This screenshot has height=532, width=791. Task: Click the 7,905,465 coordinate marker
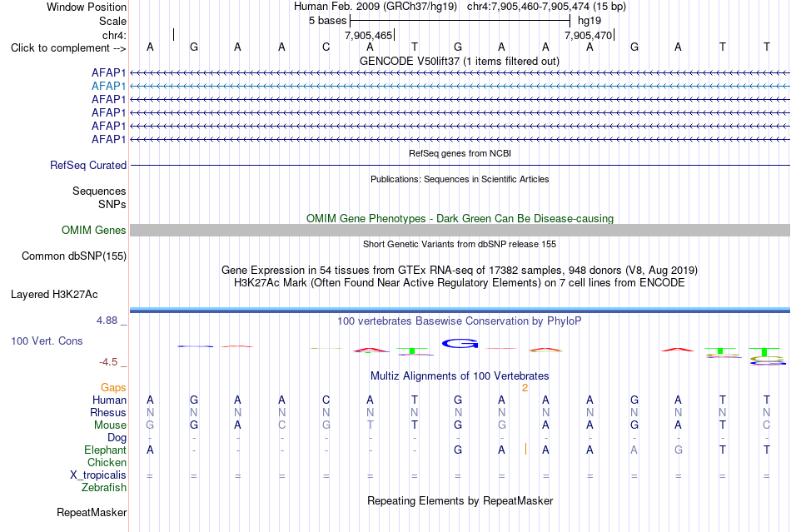[x=368, y=35]
